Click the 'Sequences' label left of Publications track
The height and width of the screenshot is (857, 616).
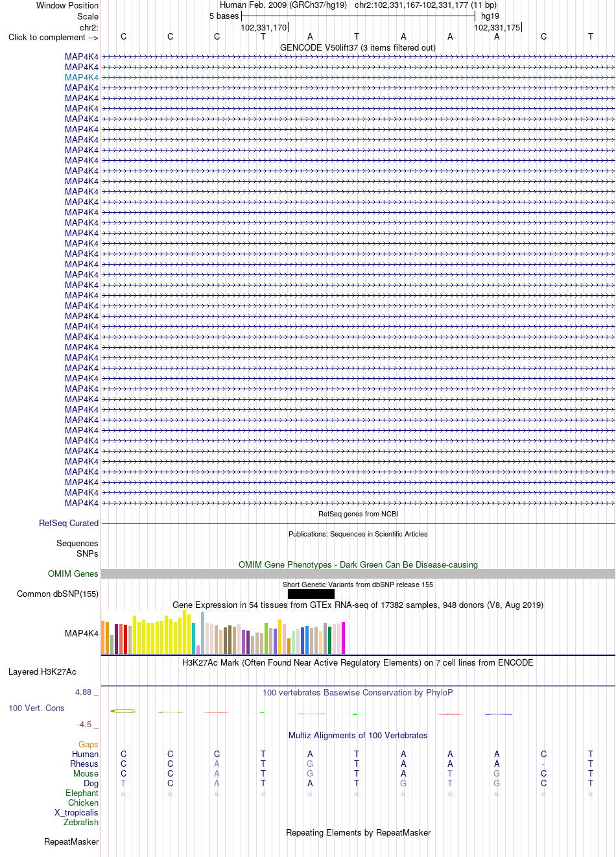pyautogui.click(x=77, y=543)
